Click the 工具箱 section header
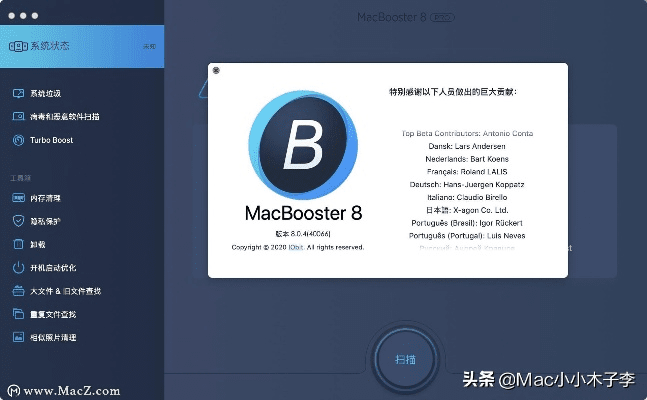 (x=21, y=178)
